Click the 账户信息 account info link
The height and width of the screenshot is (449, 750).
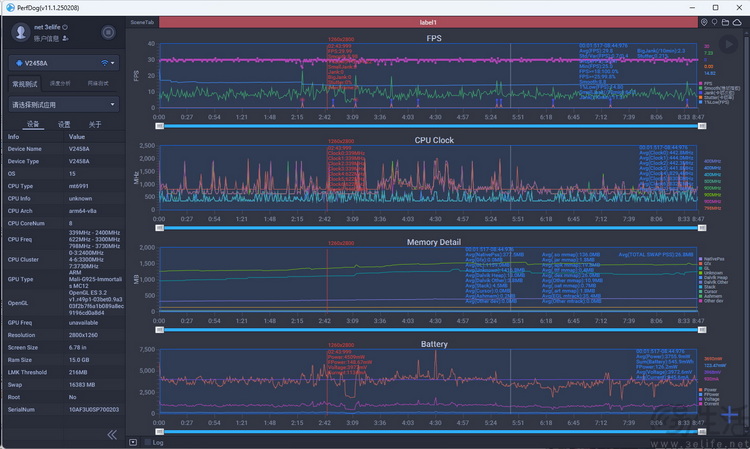click(x=46, y=38)
